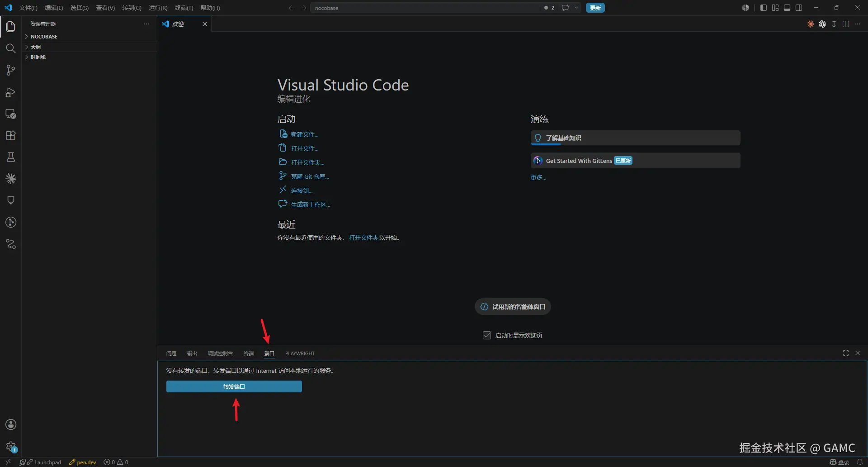This screenshot has width=868, height=467.
Task: Open the 文件(F) menu
Action: click(28, 8)
